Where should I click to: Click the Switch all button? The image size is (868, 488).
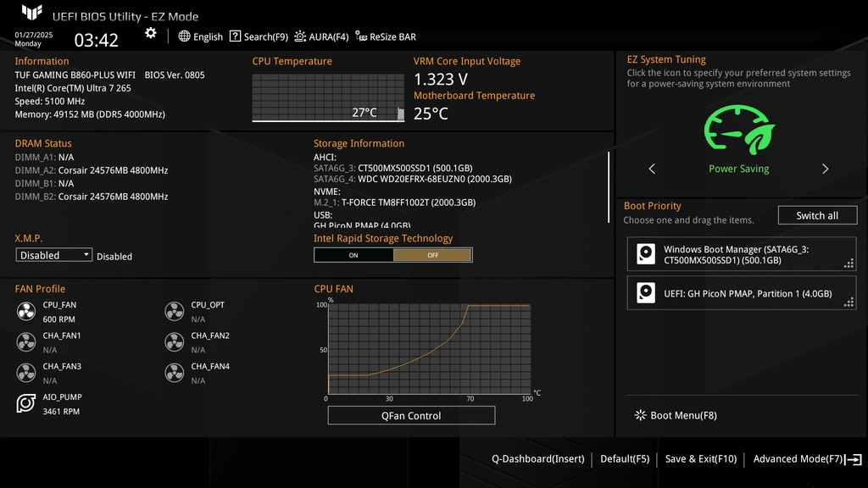(x=817, y=215)
